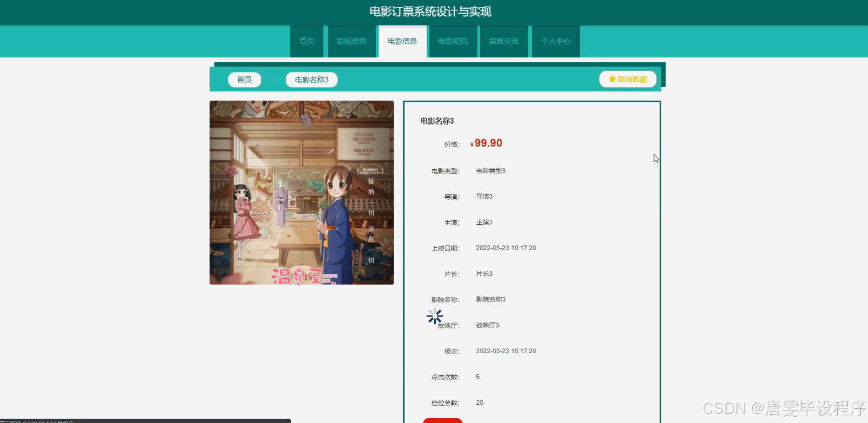Open the 个人中心 tab
This screenshot has width=868, height=423.
click(x=556, y=41)
